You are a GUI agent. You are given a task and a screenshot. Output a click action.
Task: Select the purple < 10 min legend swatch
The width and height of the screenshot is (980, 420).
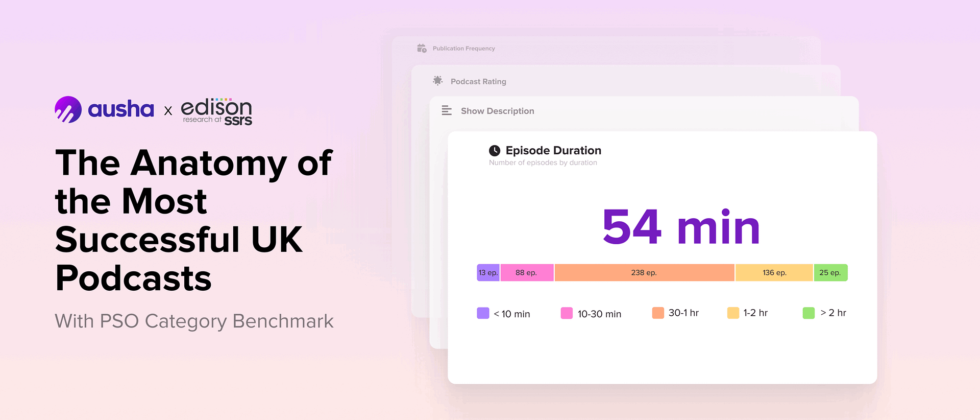tap(483, 313)
